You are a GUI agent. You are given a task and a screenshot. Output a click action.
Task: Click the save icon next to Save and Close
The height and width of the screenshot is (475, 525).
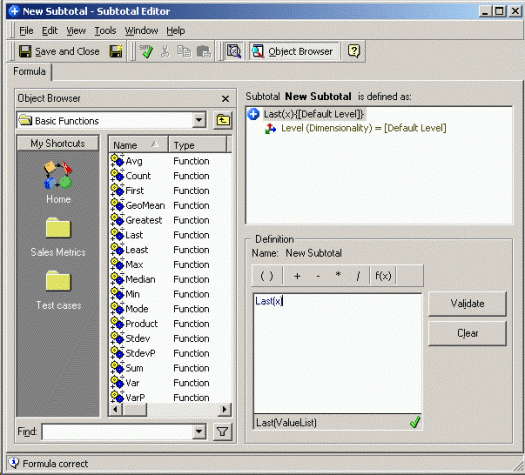[116, 51]
